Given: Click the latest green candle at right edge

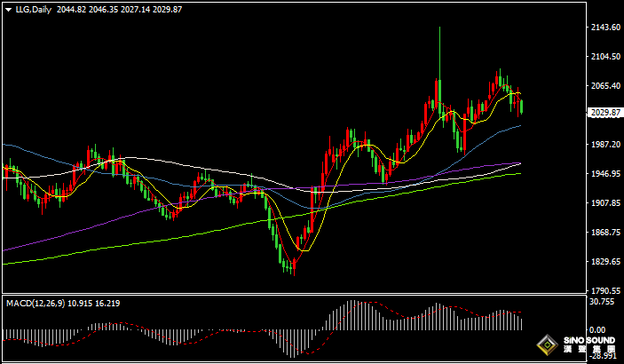Looking at the screenshot, I should click(x=522, y=107).
